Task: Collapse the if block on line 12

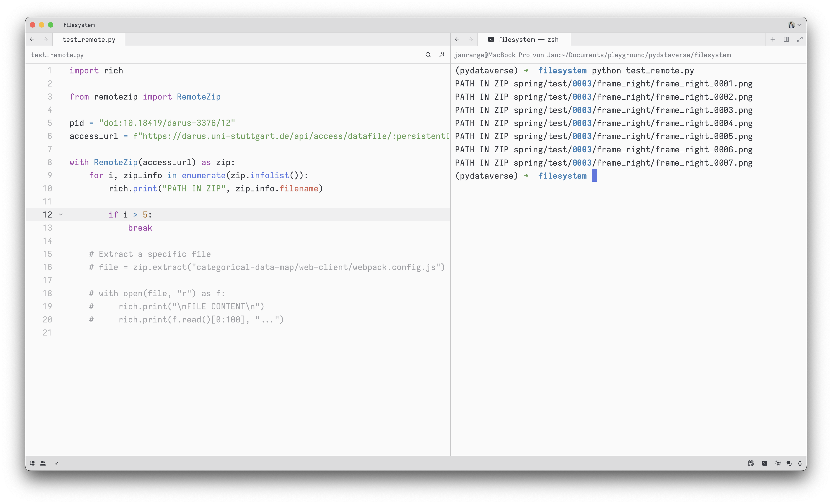Action: (x=61, y=214)
